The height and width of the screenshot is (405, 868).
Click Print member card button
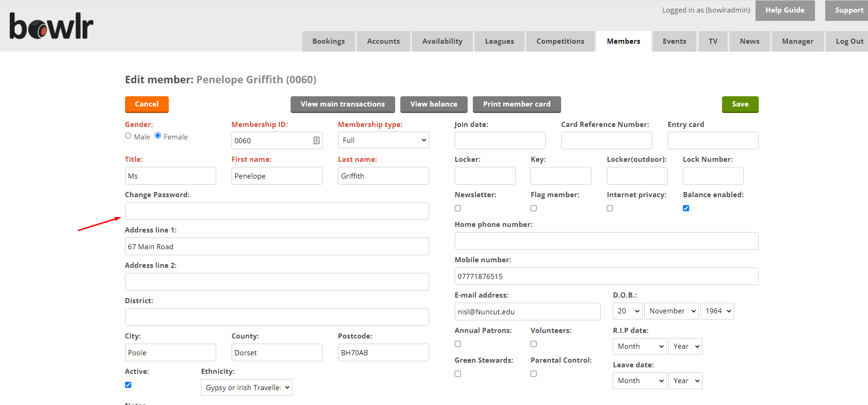coord(517,104)
